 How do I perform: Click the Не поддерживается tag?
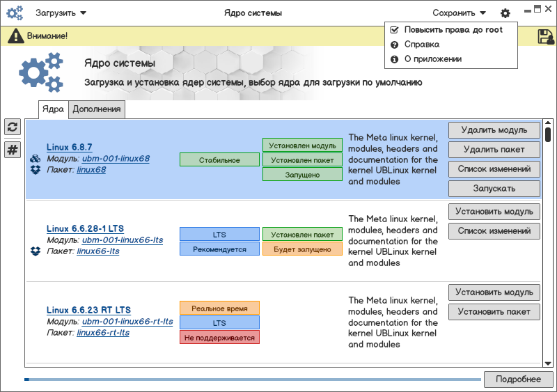219,337
